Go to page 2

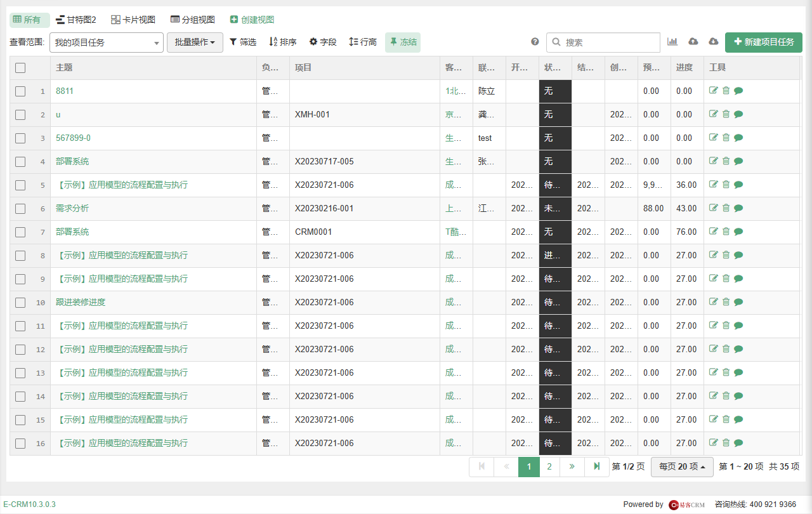click(x=549, y=466)
